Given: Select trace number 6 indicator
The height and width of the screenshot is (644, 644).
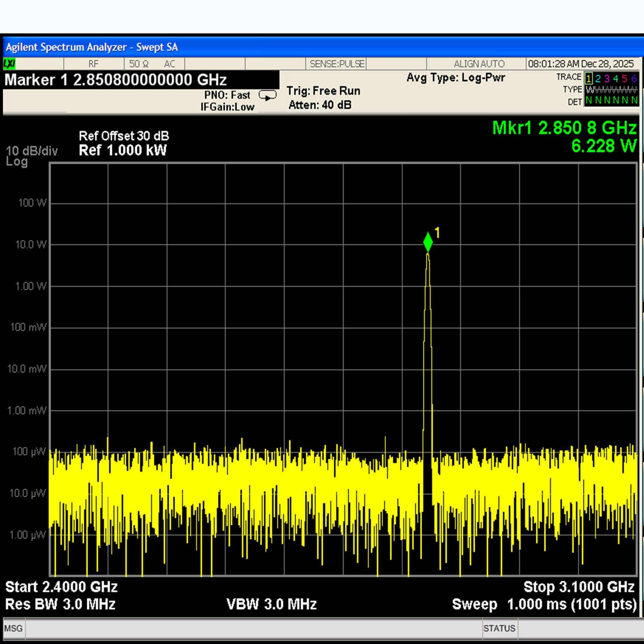Looking at the screenshot, I should (x=634, y=79).
